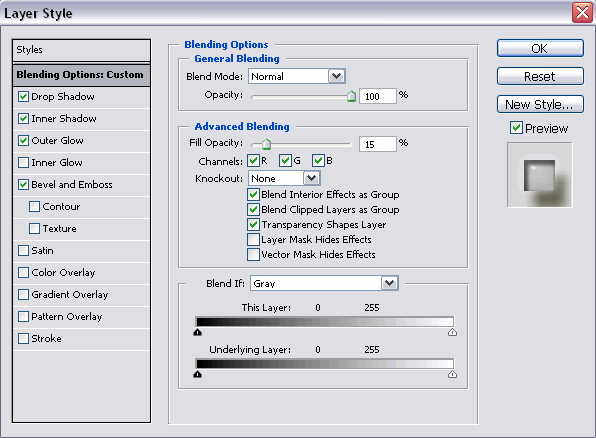This screenshot has height=438, width=596.
Task: Select Blending Options: Custom in list
Action: [81, 75]
